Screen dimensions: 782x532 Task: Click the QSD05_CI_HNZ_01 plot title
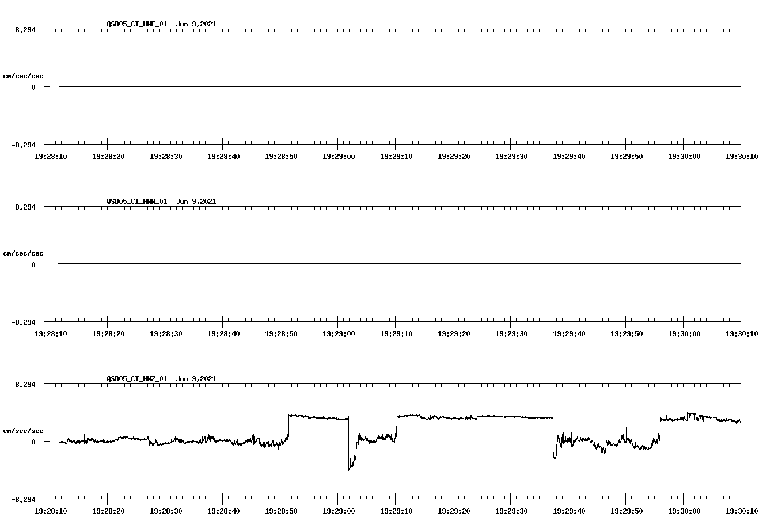pyautogui.click(x=161, y=378)
